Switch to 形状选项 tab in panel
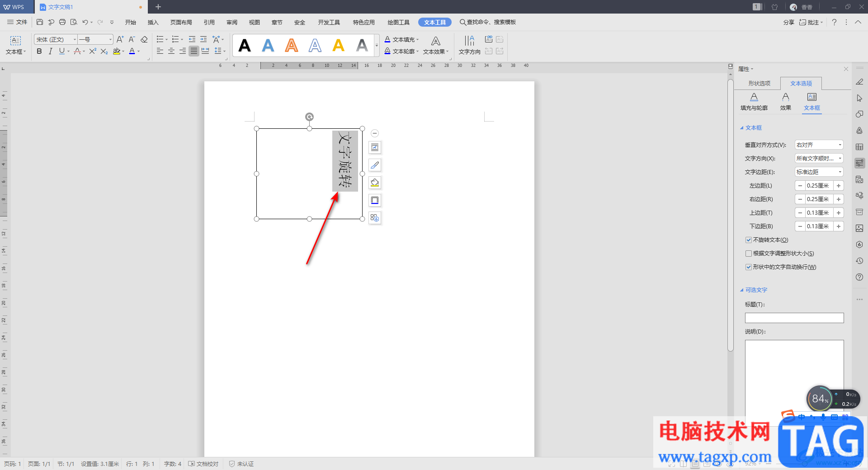 pos(759,84)
